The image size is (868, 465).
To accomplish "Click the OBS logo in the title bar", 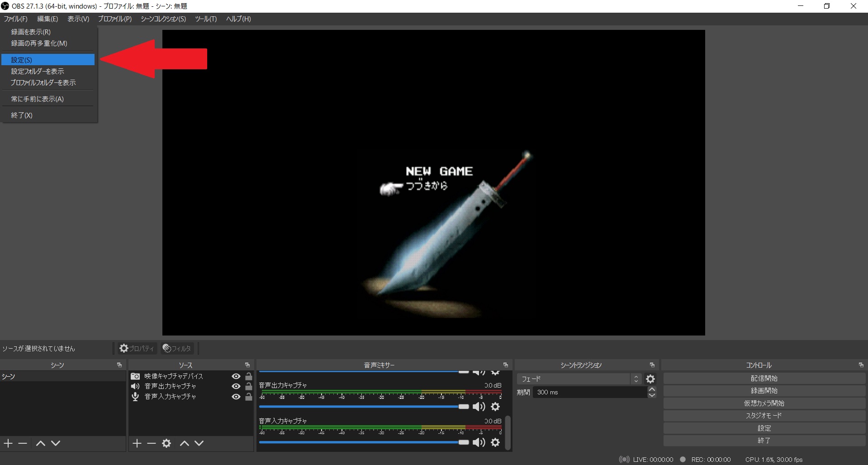I will (x=5, y=6).
